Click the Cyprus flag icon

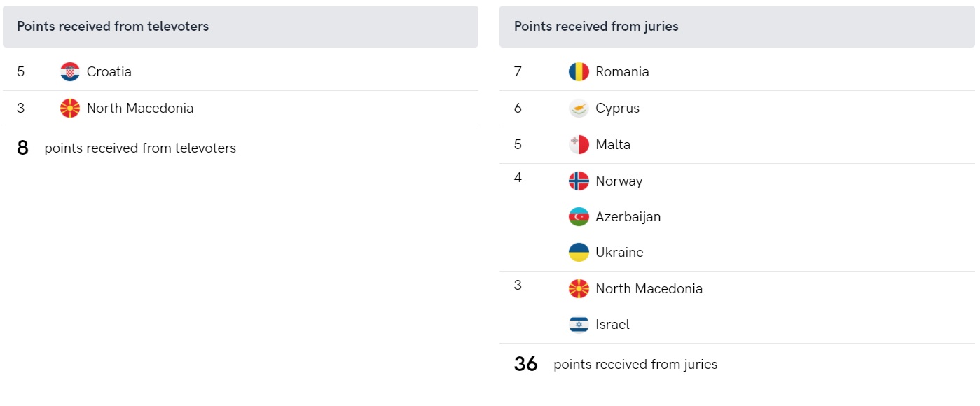click(x=579, y=108)
